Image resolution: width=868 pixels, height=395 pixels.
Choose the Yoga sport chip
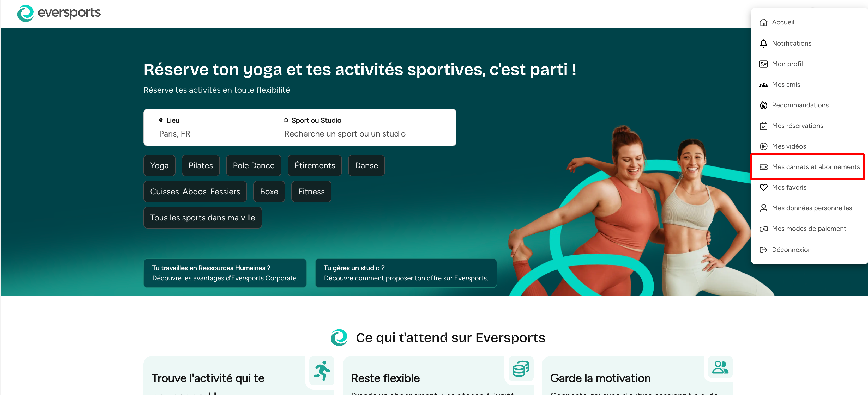[159, 165]
